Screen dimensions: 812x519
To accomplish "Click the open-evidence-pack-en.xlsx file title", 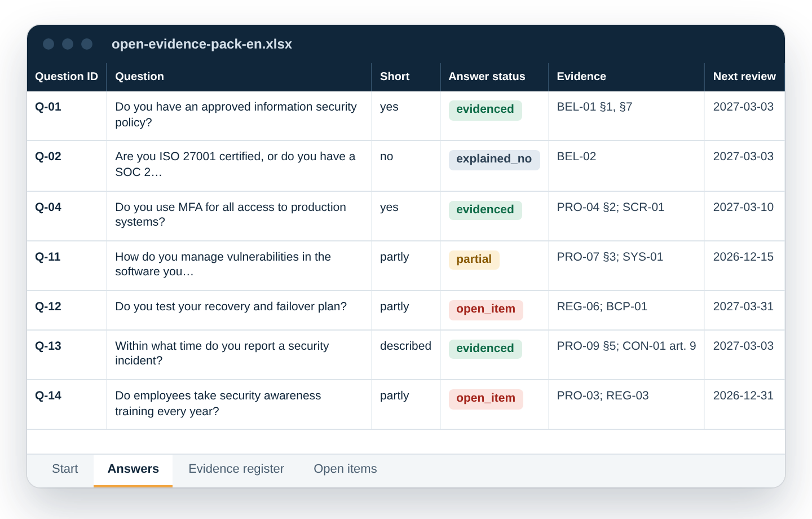I will [x=202, y=44].
